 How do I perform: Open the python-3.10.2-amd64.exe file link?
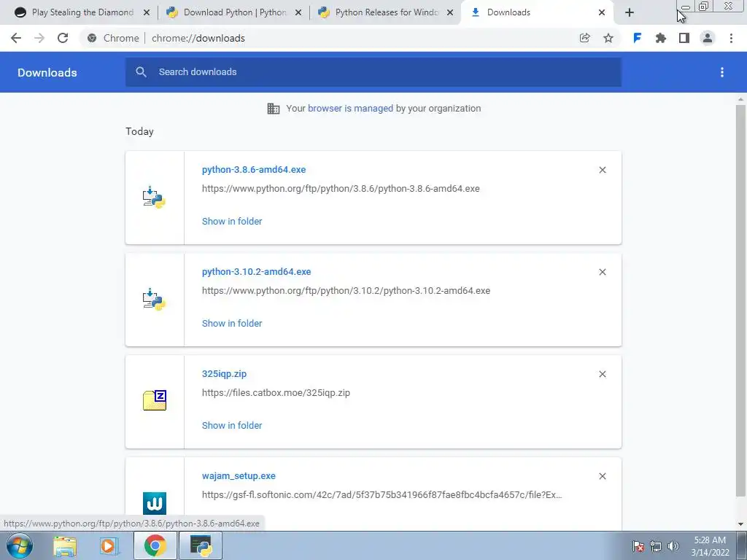pyautogui.click(x=256, y=271)
